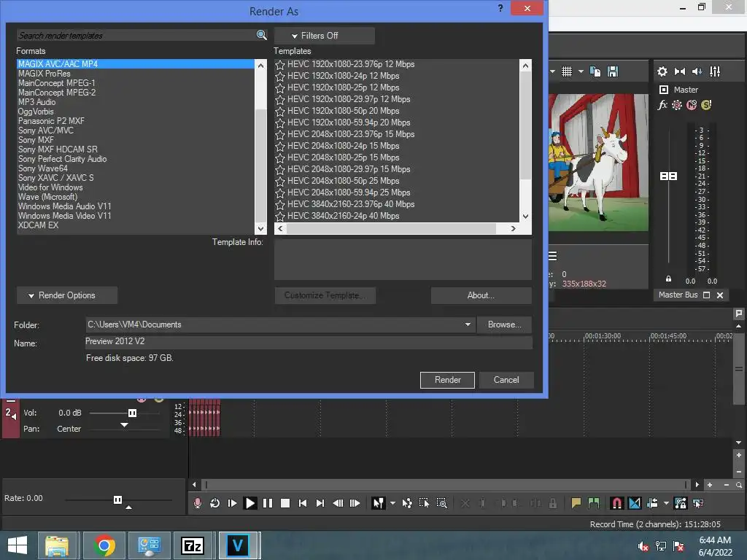This screenshot has width=747, height=560.
Task: Select the Selection Edit tool
Action: click(x=424, y=503)
